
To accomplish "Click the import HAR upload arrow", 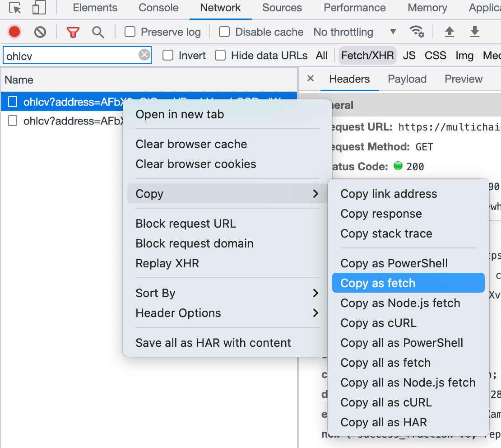I will click(449, 32).
